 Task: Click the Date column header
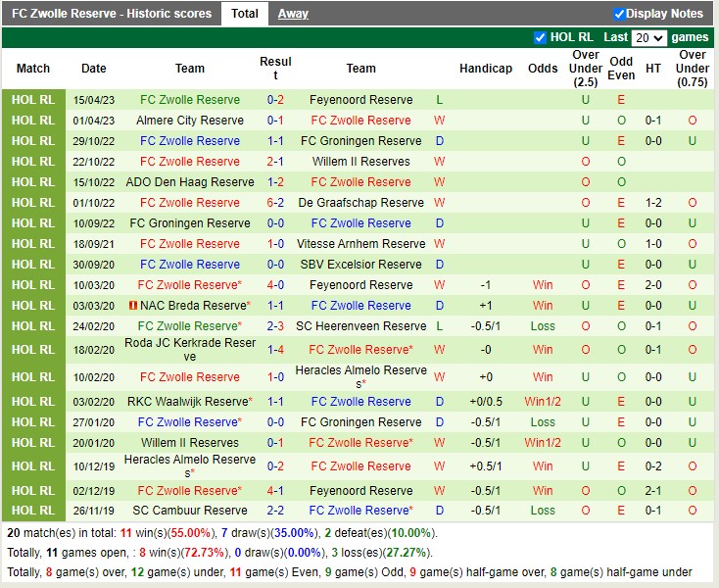tap(93, 69)
